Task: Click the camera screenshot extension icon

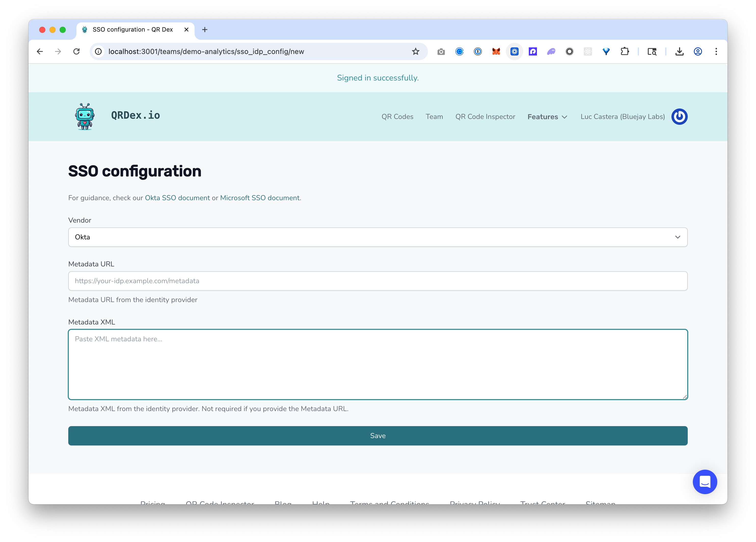Action: click(441, 51)
